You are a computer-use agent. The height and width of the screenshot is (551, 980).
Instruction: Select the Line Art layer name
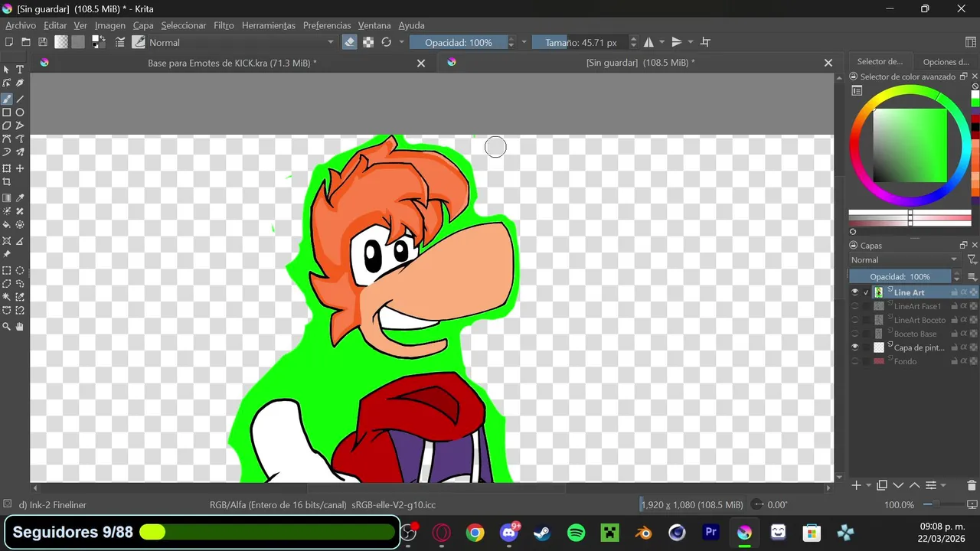[x=909, y=292]
